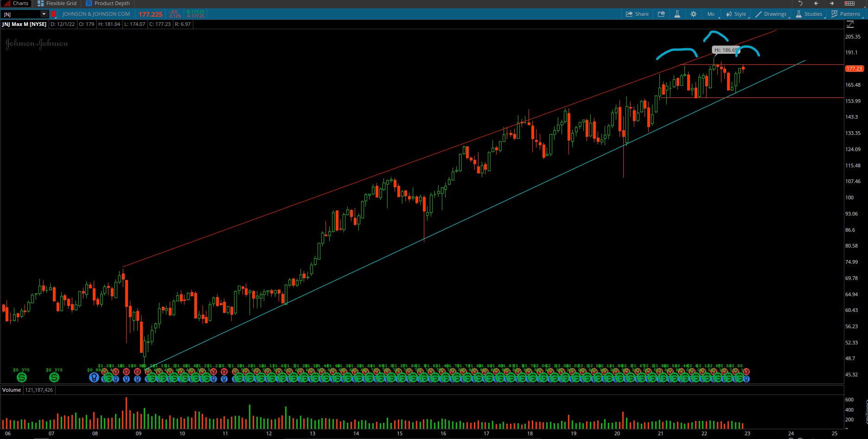The image size is (868, 439).
Task: Open the Studies menu
Action: 809,14
